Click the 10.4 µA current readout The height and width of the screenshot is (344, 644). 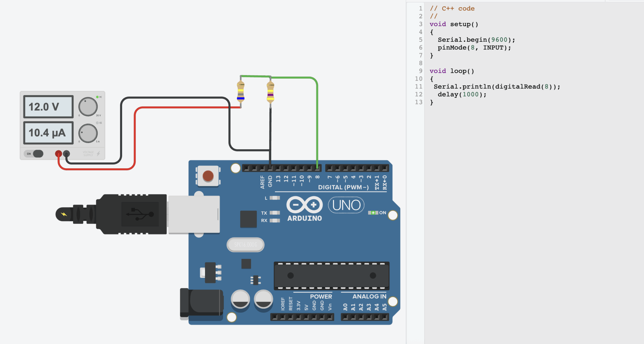coord(48,133)
